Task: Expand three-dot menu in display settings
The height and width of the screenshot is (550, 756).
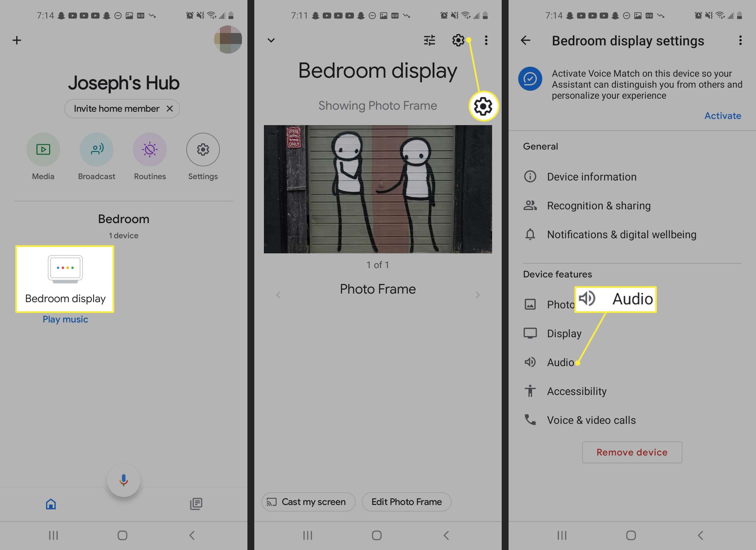Action: (740, 40)
